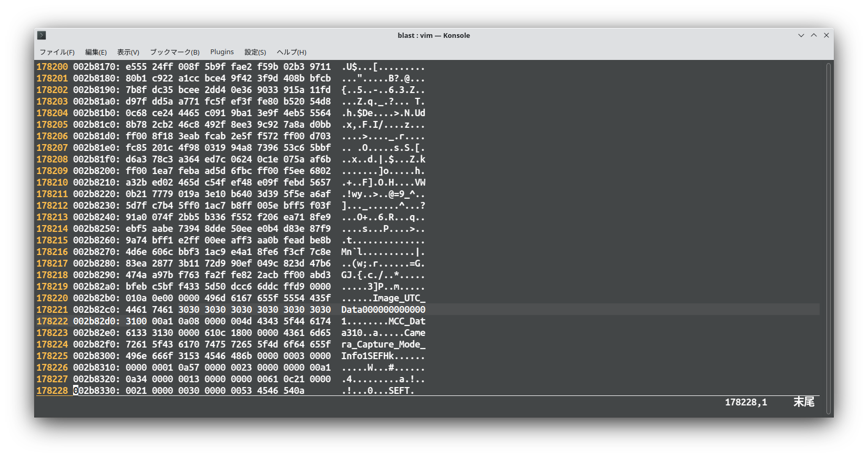868x458 pixels.
Task: Open the 編集(E) menu
Action: [96, 52]
